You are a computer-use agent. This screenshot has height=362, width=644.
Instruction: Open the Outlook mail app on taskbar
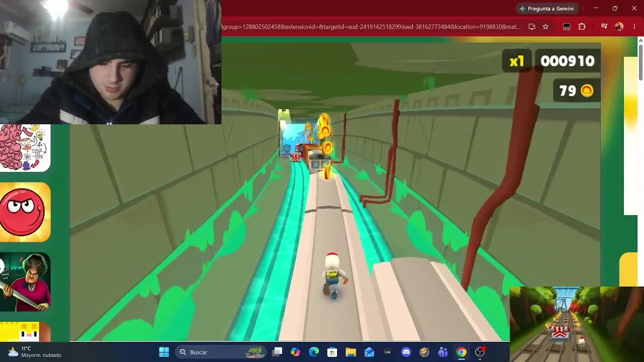tap(369, 352)
